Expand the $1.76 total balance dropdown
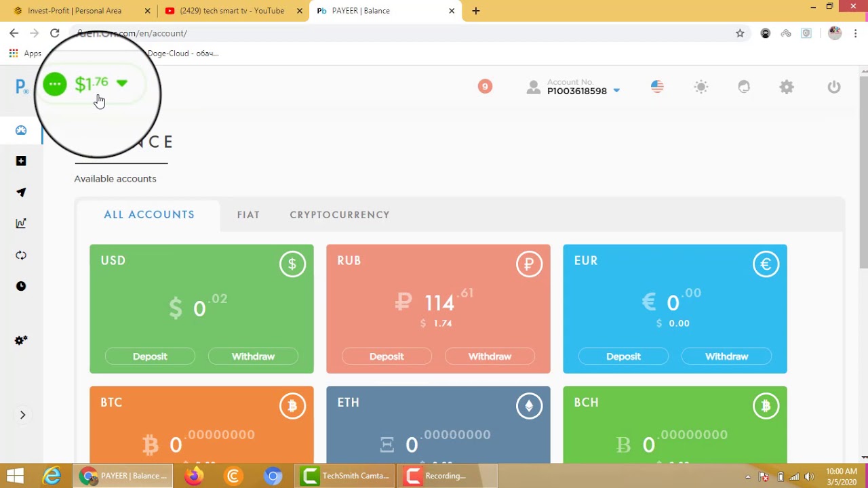This screenshot has width=868, height=488. (x=122, y=83)
